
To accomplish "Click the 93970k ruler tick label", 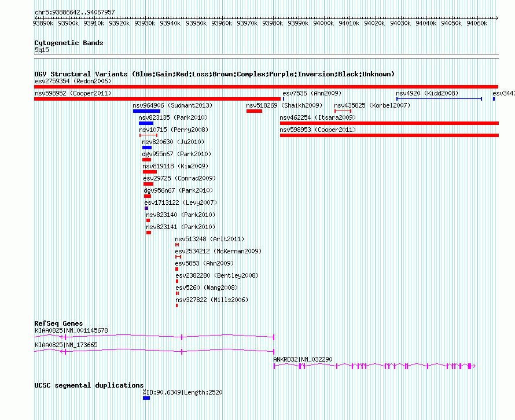I will 247,23.
